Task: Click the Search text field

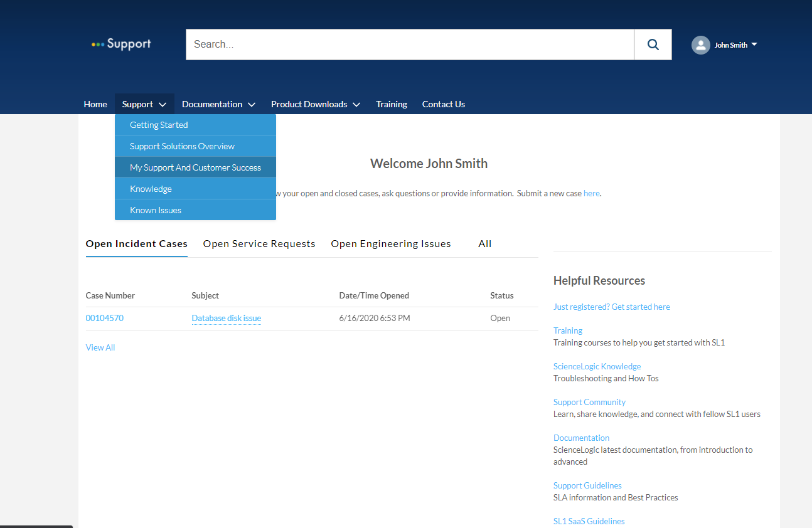Action: [x=409, y=45]
